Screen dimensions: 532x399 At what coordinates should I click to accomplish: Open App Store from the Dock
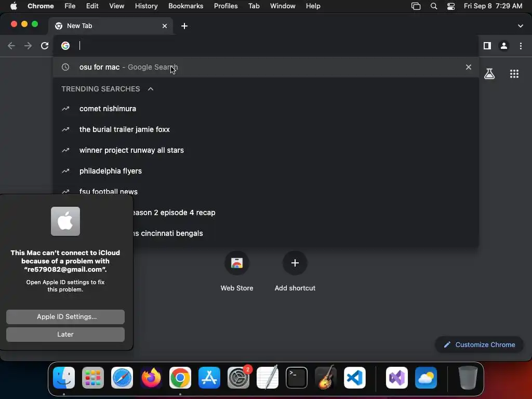209,378
